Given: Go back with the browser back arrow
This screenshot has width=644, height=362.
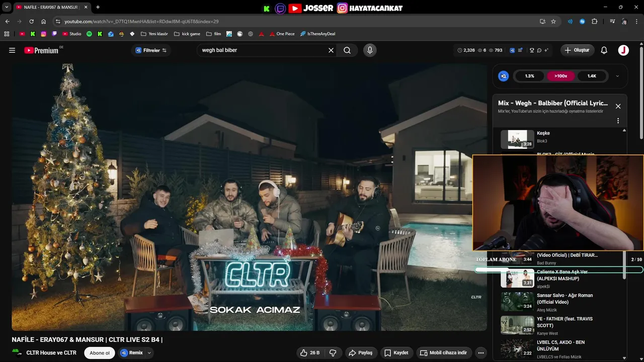Looking at the screenshot, I should point(7,22).
